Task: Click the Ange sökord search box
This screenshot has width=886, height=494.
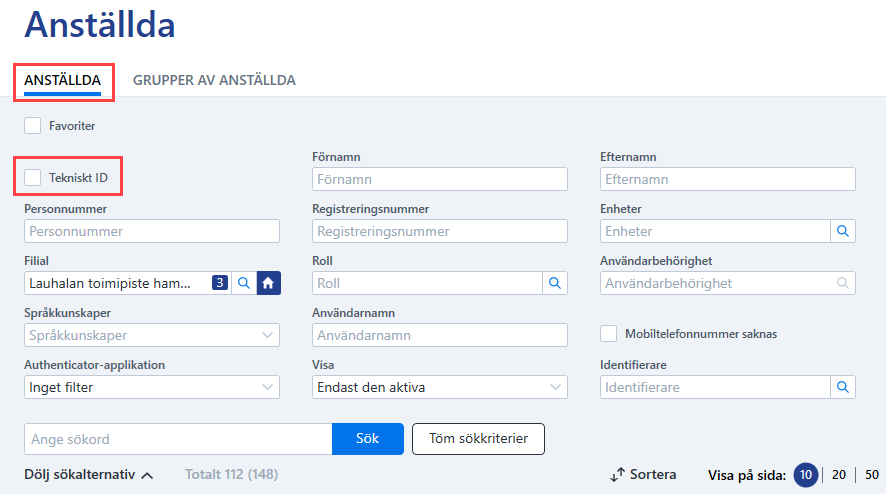Action: tap(178, 439)
